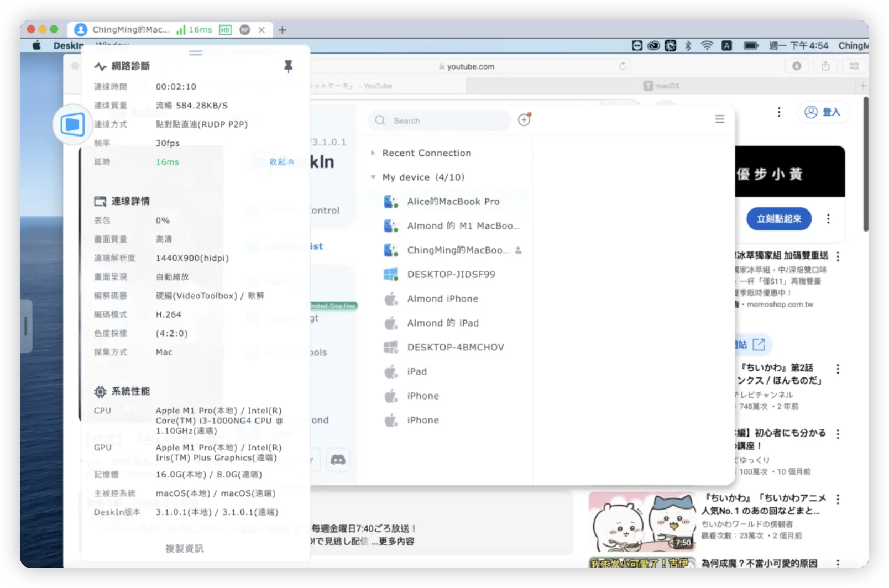Open a new Safari tab with plus

(x=863, y=86)
